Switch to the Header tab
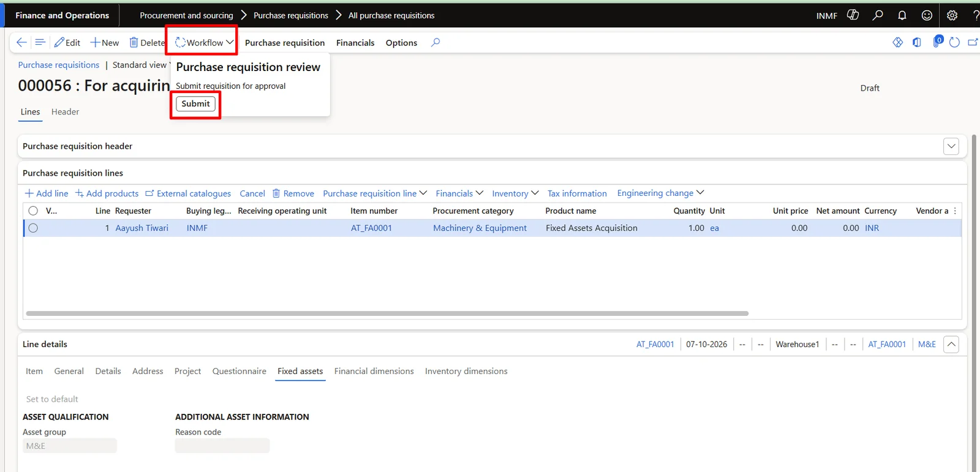The image size is (980, 472). (x=65, y=112)
